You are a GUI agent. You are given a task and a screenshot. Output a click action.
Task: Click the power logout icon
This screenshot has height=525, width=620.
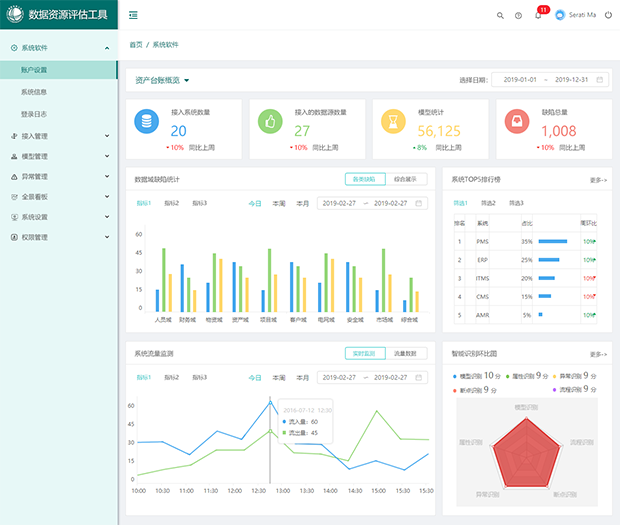pos(608,15)
